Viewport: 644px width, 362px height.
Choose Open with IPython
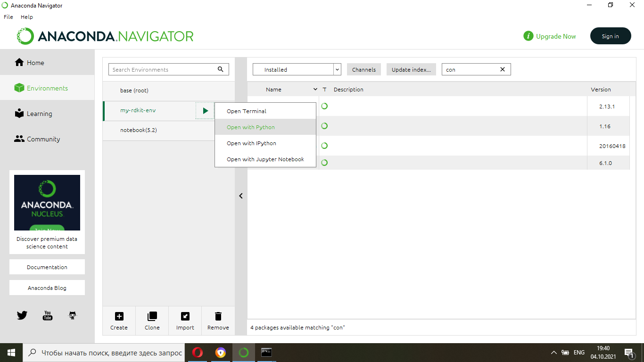265,143
